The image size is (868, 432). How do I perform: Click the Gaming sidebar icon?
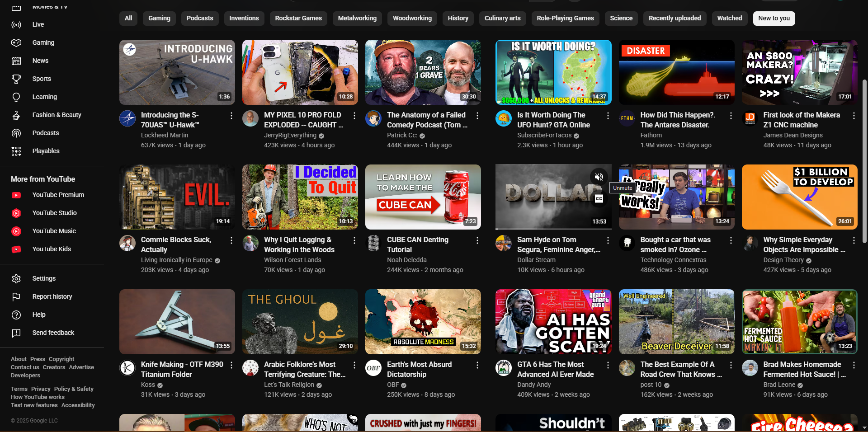tap(16, 42)
